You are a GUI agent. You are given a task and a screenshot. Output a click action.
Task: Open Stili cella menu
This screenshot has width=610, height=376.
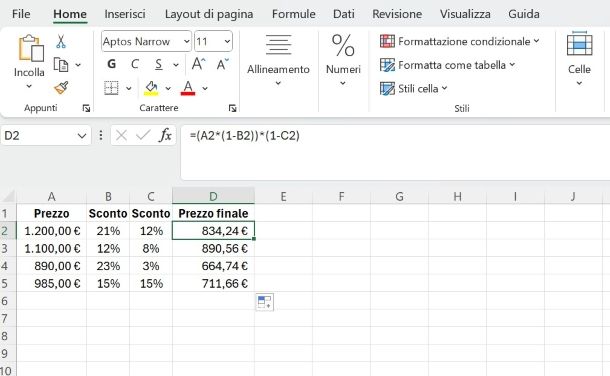tap(414, 89)
